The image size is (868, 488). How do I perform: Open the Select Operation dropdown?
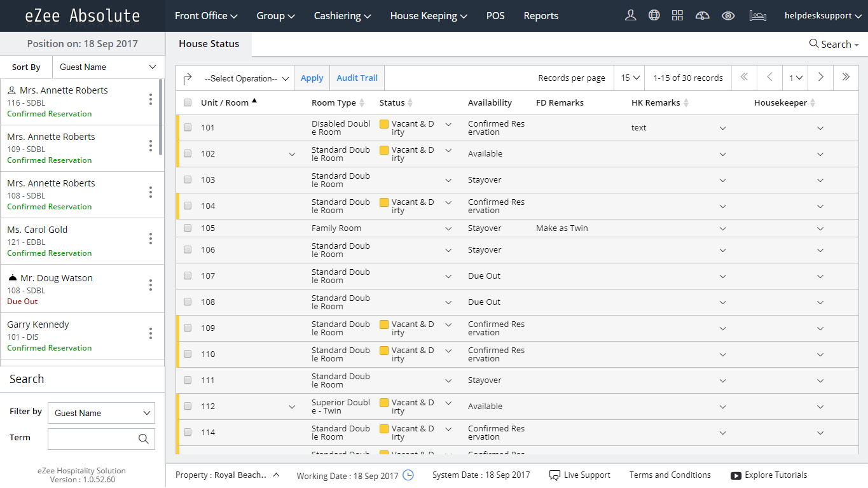(247, 78)
